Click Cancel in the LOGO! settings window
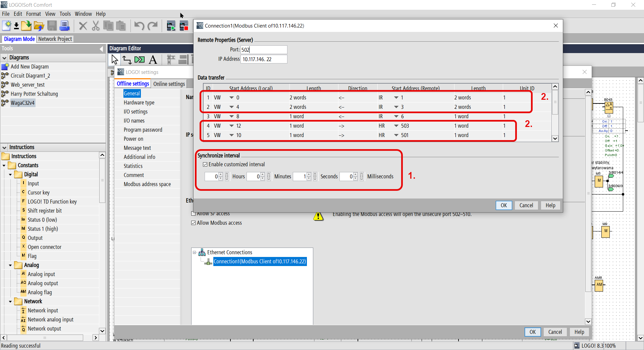The width and height of the screenshot is (644, 350). [555, 332]
